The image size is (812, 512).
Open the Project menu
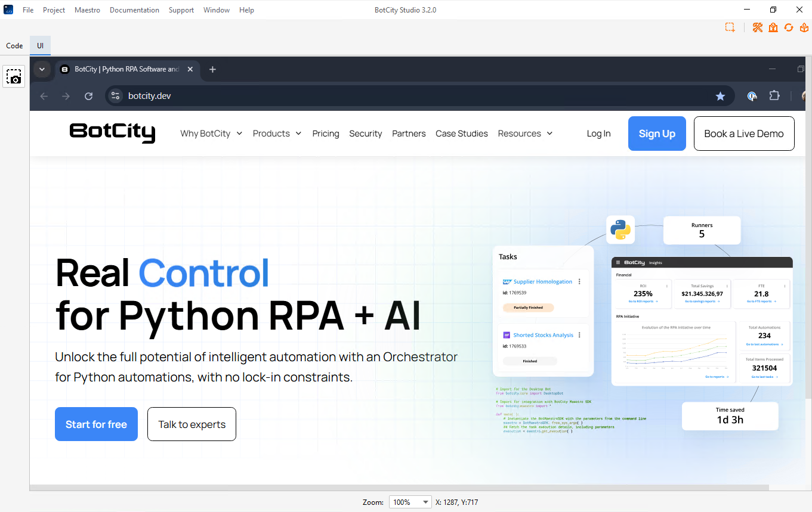click(x=54, y=10)
